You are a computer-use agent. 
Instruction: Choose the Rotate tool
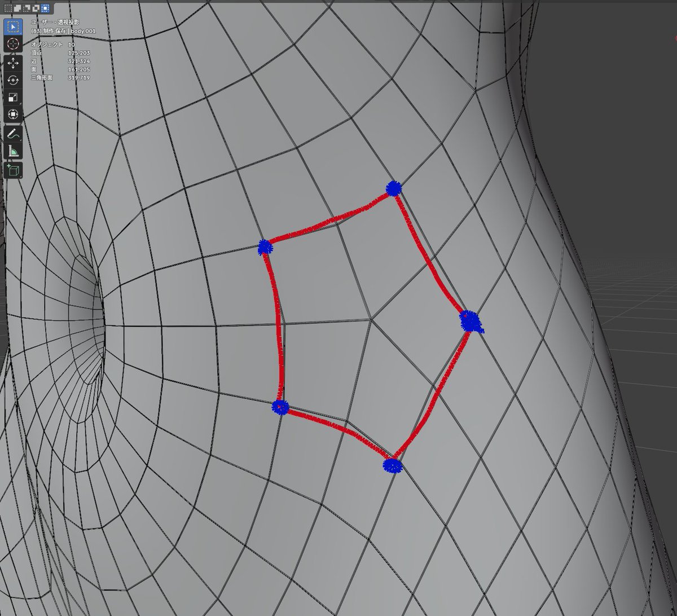click(x=13, y=80)
